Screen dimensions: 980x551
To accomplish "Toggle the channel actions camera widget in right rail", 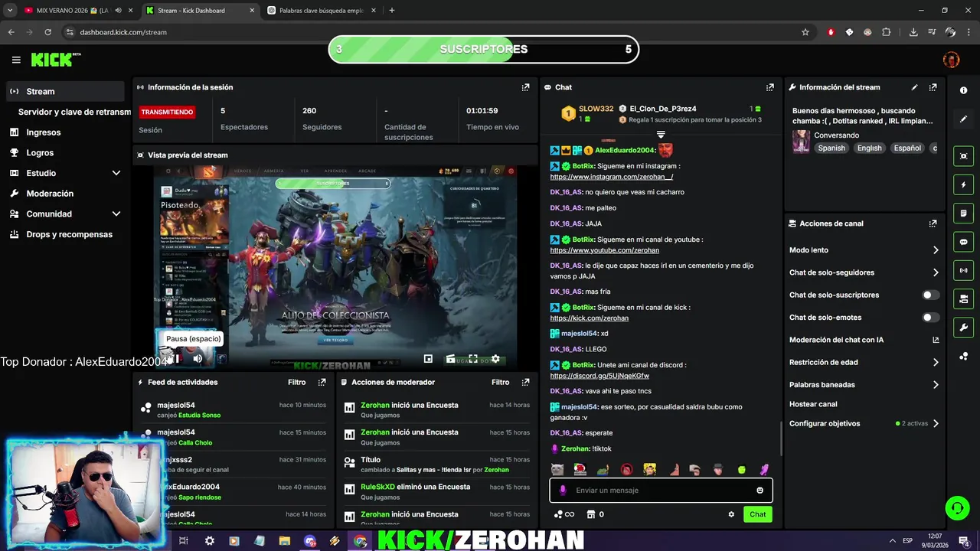I will point(963,298).
